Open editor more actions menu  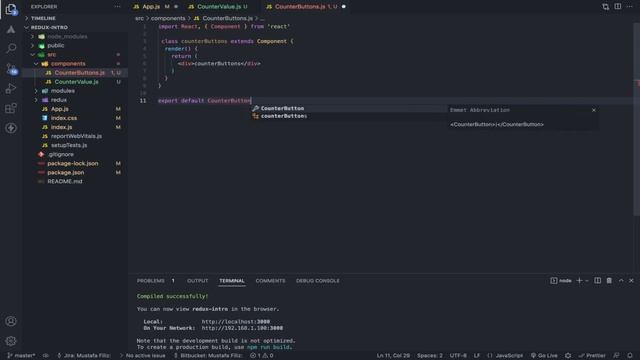[629, 7]
